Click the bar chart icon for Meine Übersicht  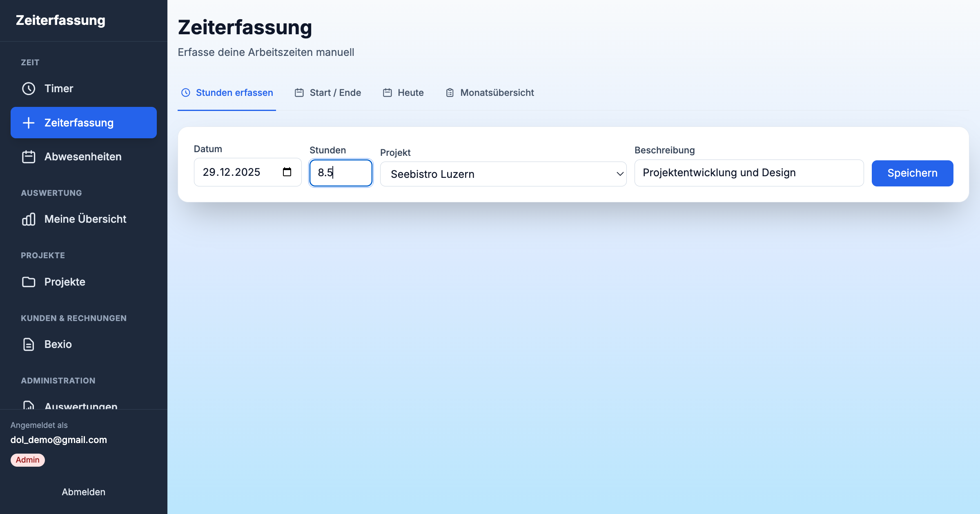tap(29, 219)
